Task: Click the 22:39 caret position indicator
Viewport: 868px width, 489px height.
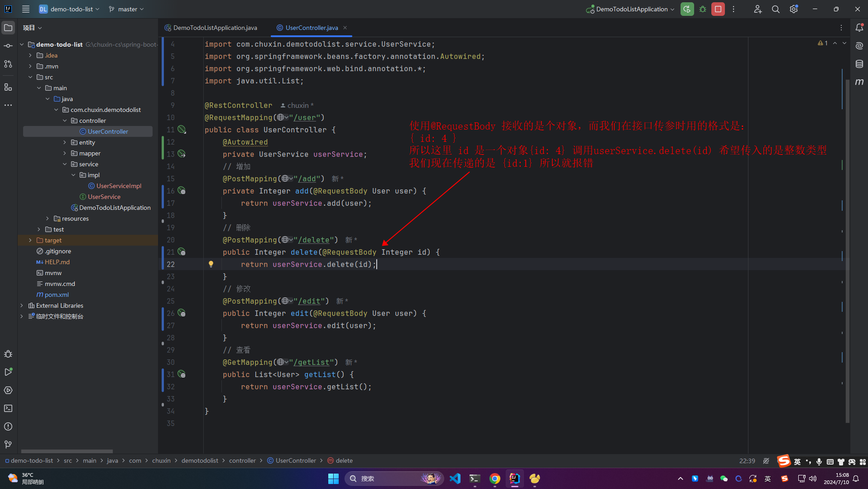Action: [x=747, y=460]
